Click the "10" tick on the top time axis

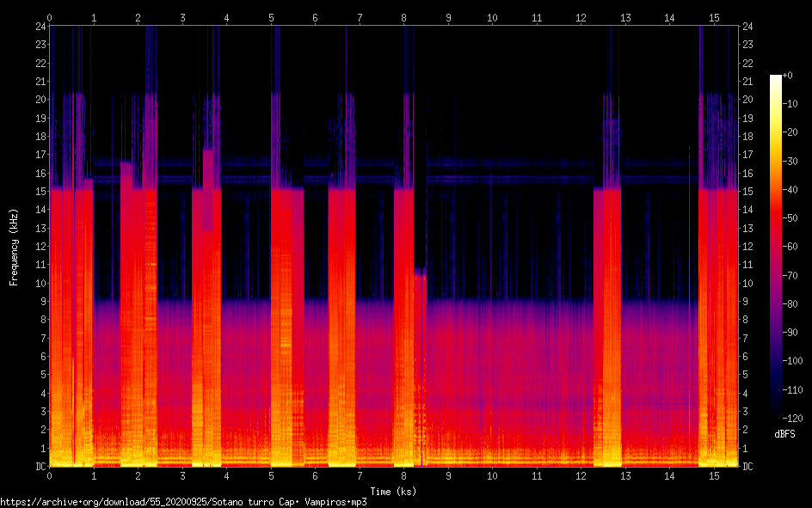(493, 18)
